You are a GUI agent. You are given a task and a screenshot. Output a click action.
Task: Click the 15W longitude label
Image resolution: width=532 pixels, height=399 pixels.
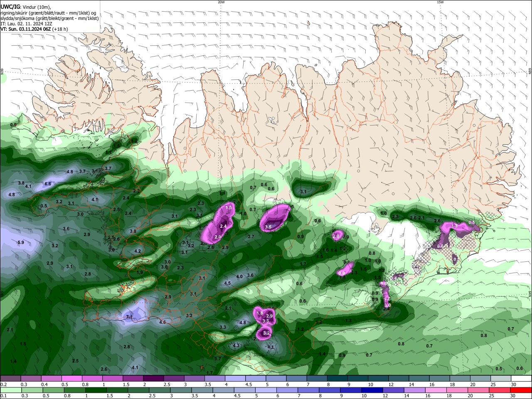click(440, 2)
